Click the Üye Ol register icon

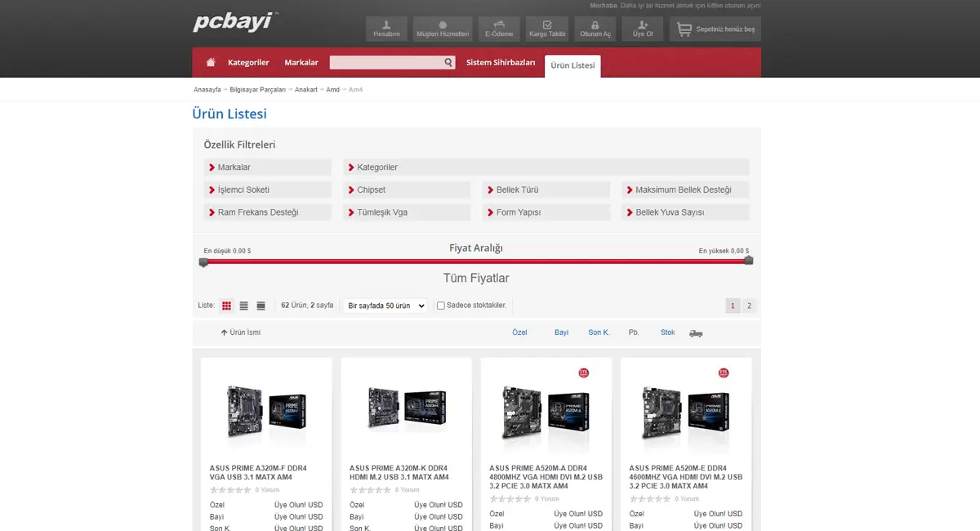click(x=643, y=29)
